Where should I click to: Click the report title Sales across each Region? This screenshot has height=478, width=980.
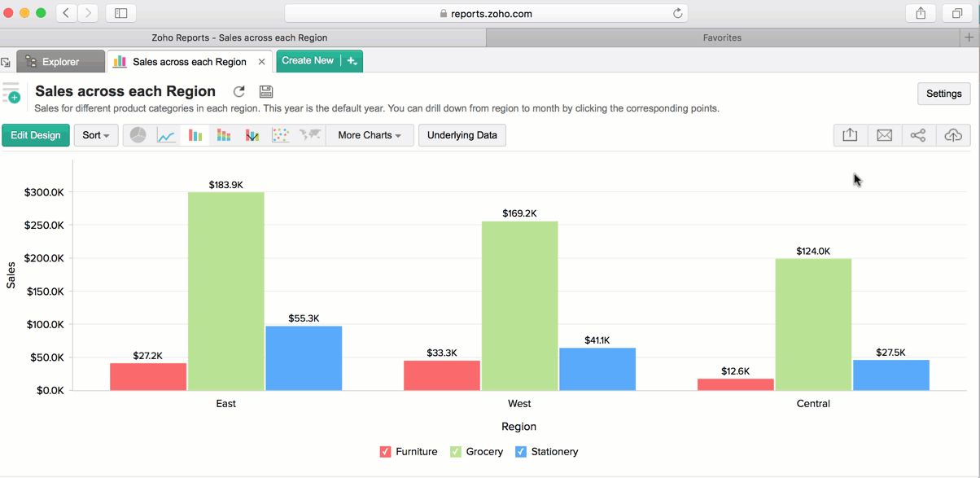click(x=125, y=91)
